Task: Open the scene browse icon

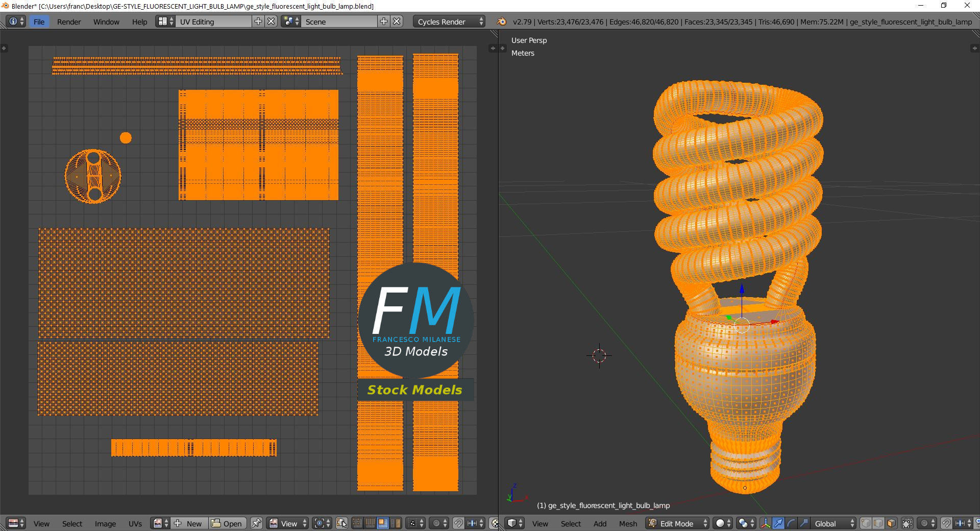Action: click(291, 21)
